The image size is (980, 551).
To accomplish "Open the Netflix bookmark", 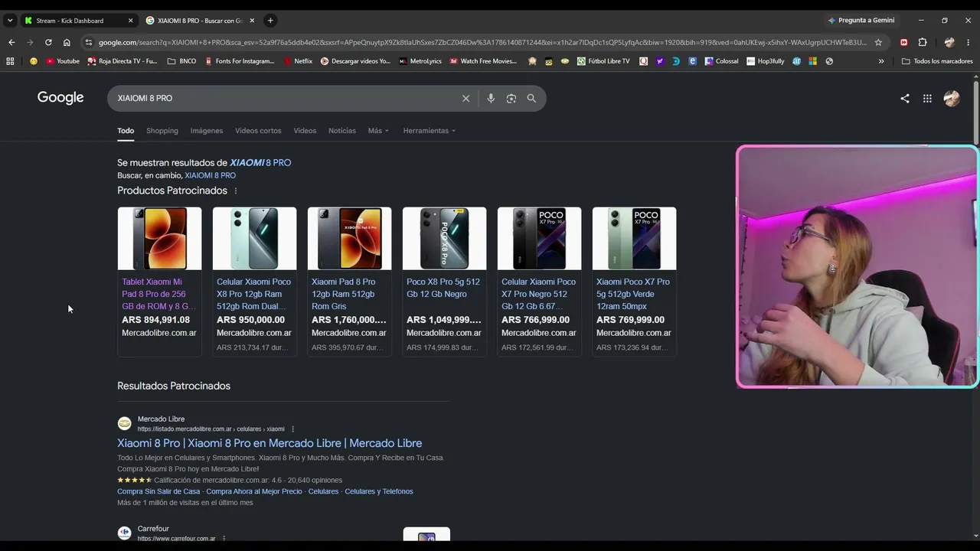I will [299, 61].
